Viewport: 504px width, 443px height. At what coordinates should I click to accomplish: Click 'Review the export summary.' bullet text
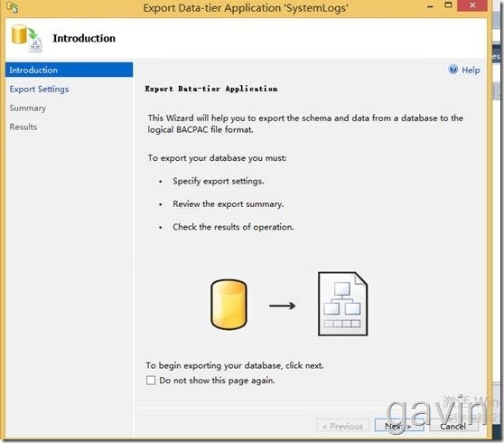[229, 204]
